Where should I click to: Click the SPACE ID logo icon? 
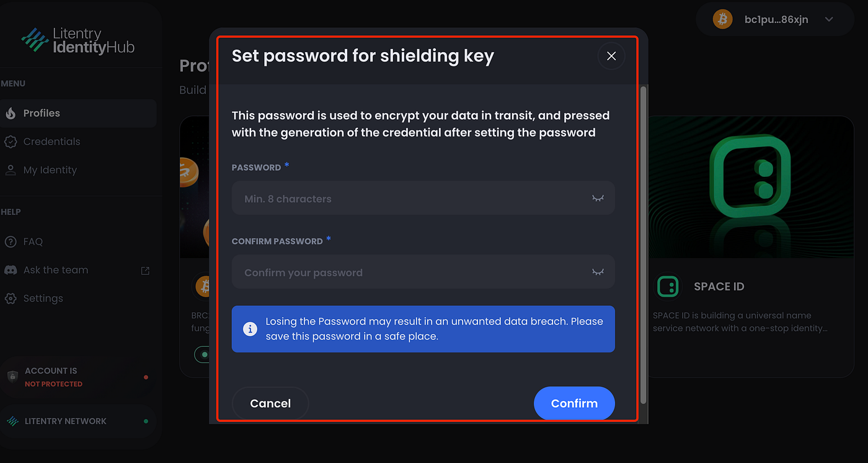tap(667, 287)
